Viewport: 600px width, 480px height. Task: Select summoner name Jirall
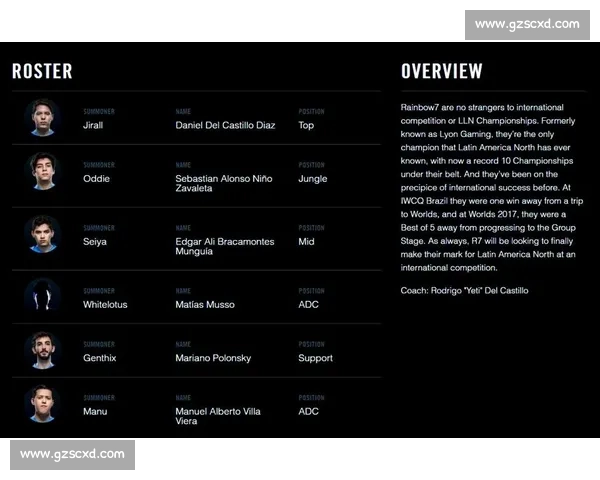93,126
